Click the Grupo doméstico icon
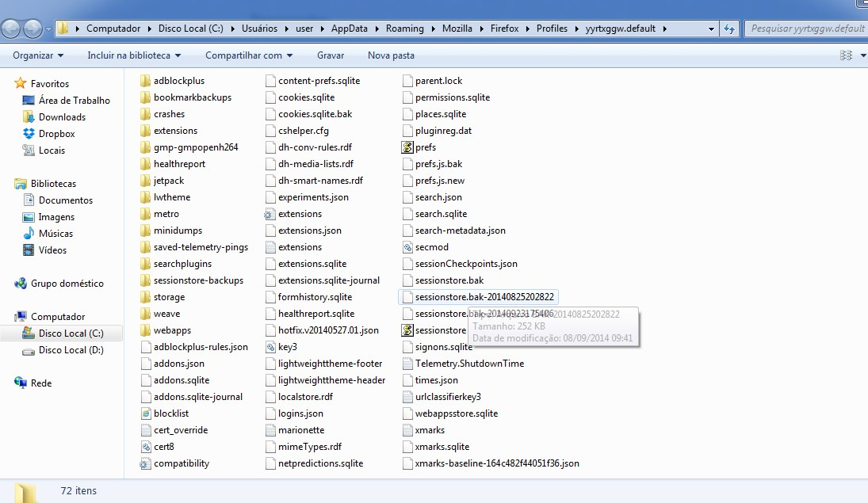This screenshot has height=503, width=868. click(x=21, y=284)
